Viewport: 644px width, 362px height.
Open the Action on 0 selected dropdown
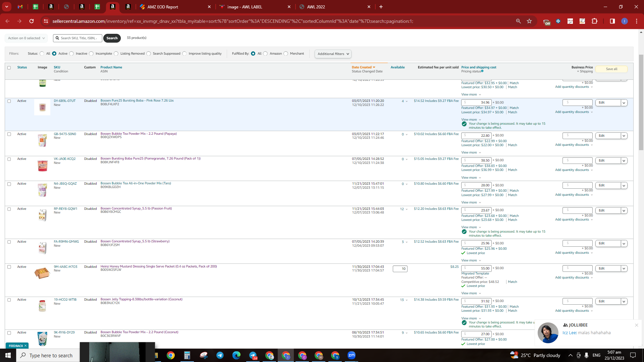(26, 38)
